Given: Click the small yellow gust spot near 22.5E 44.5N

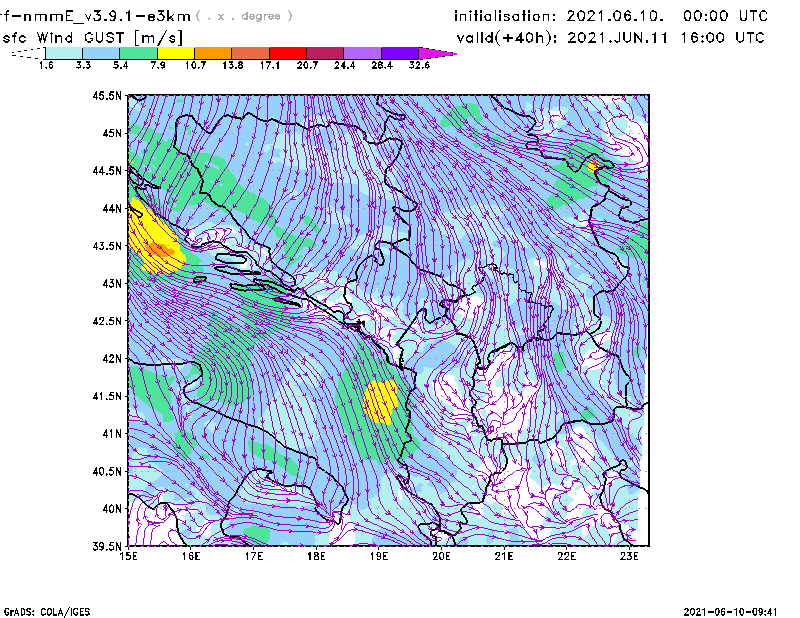Looking at the screenshot, I should tap(593, 165).
